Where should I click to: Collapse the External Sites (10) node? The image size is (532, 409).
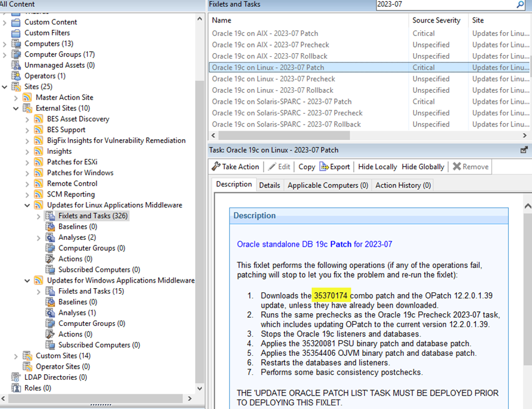point(16,108)
